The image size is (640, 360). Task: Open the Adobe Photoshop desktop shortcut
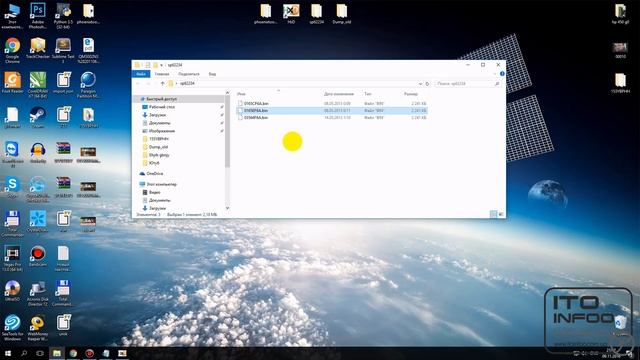coord(38,16)
